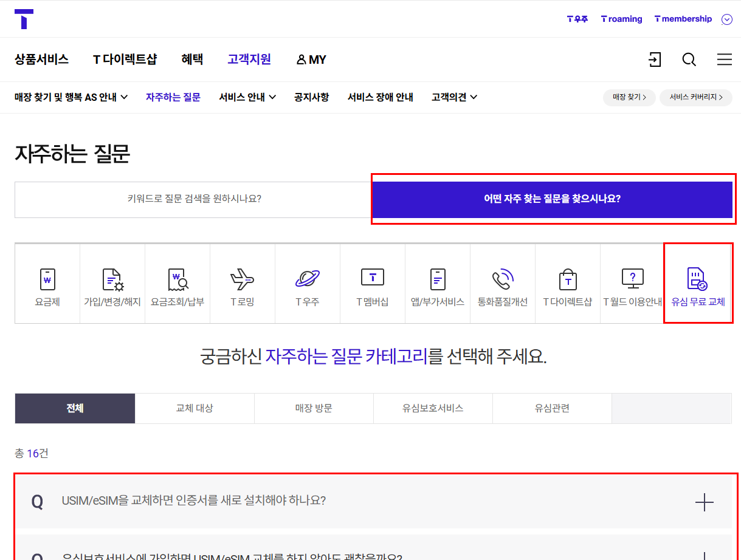Open 상품서비스 menu
Image resolution: width=741 pixels, height=560 pixels.
(x=41, y=60)
